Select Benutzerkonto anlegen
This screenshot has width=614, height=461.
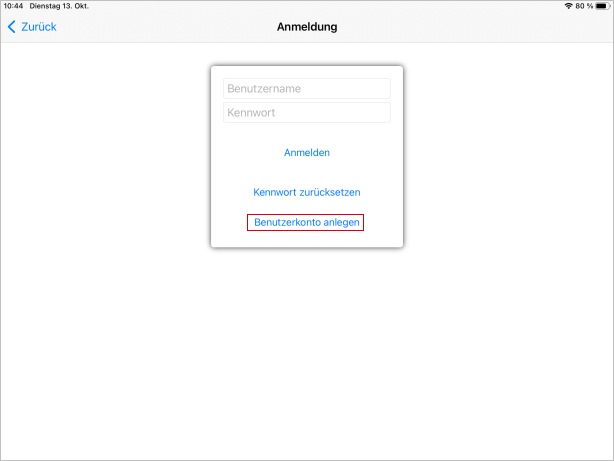(307, 222)
